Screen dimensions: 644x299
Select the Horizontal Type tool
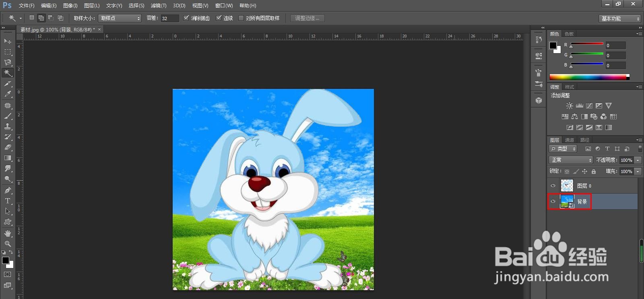8,201
